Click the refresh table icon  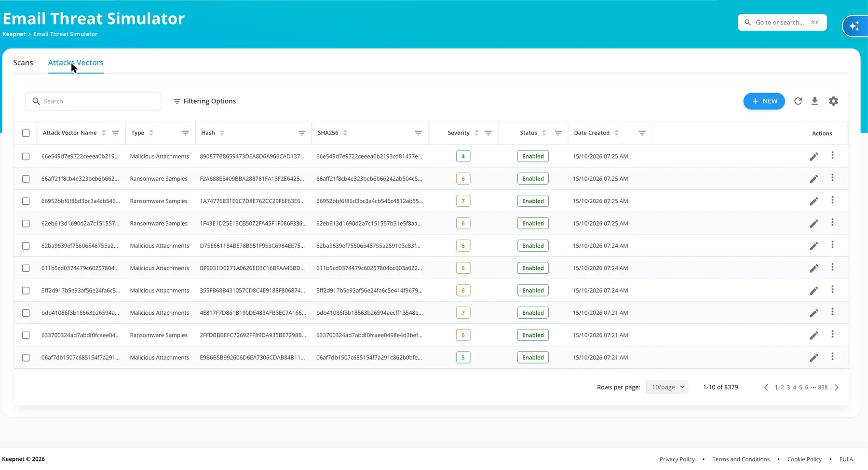(798, 101)
